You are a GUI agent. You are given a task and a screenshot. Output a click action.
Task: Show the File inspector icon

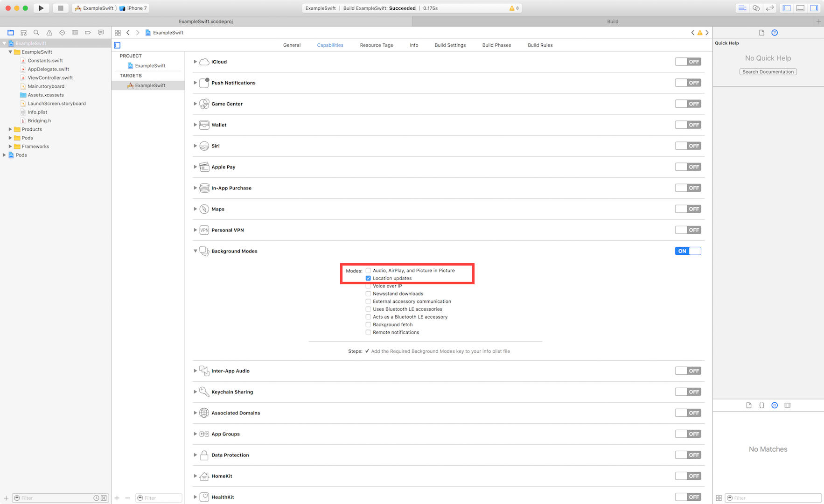(x=761, y=33)
